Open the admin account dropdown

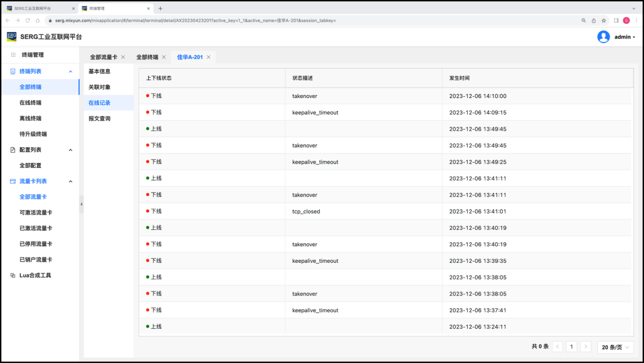(625, 37)
